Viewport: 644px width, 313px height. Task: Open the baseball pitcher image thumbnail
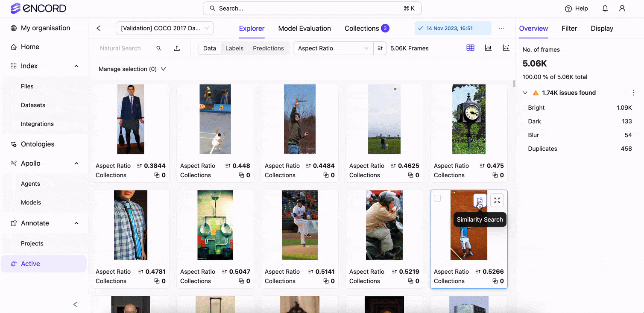point(299,225)
